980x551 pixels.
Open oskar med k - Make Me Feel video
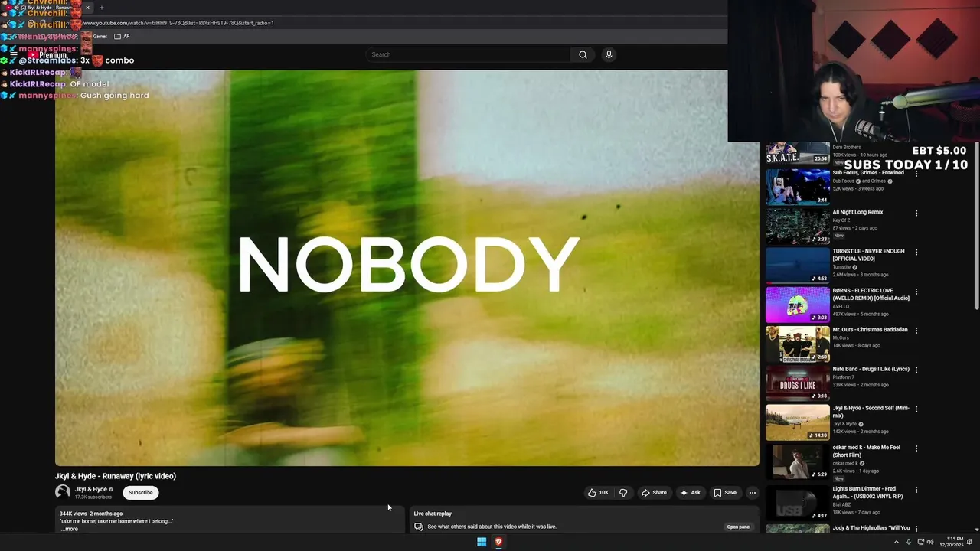pos(866,451)
